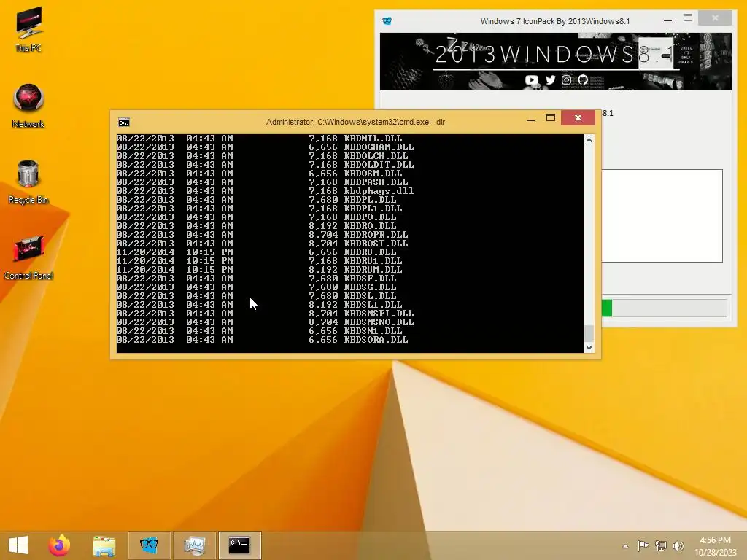This screenshot has height=560, width=747.
Task: Click the KBDSL1.DLL entry
Action: point(259,304)
